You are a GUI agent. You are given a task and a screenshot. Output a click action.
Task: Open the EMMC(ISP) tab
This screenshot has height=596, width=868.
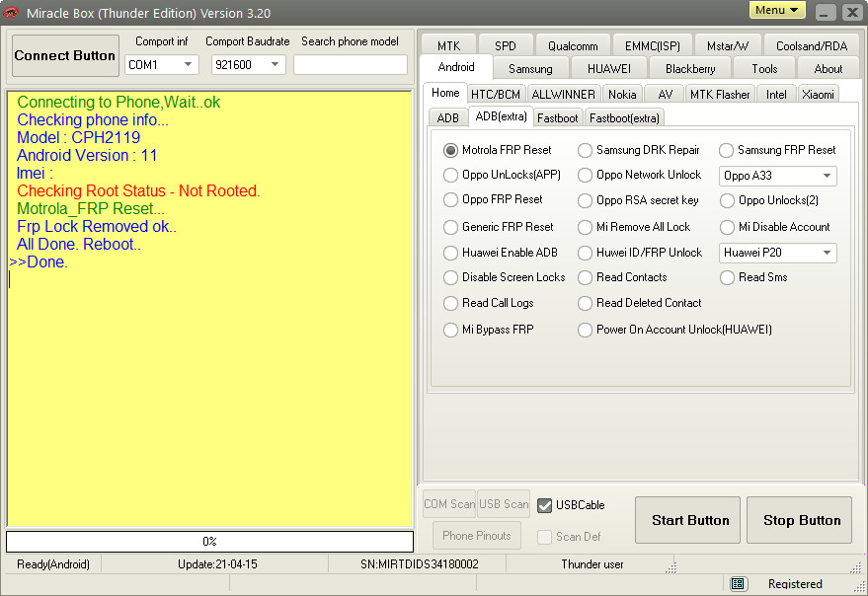click(652, 46)
